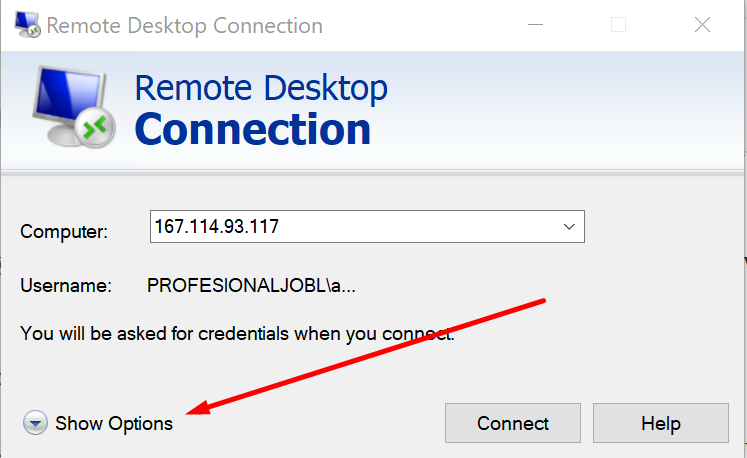Screen dimensions: 747x458
Task: Click the greyed-out maximize window button
Action: (x=618, y=25)
